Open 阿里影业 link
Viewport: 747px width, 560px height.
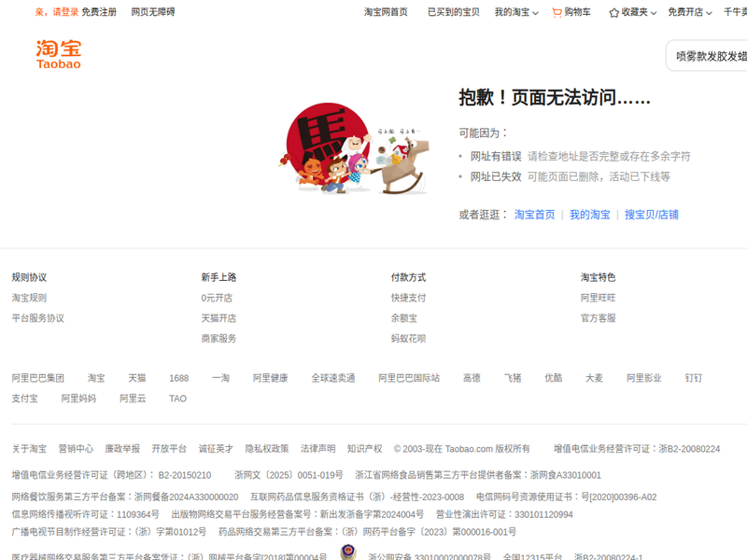pyautogui.click(x=644, y=378)
